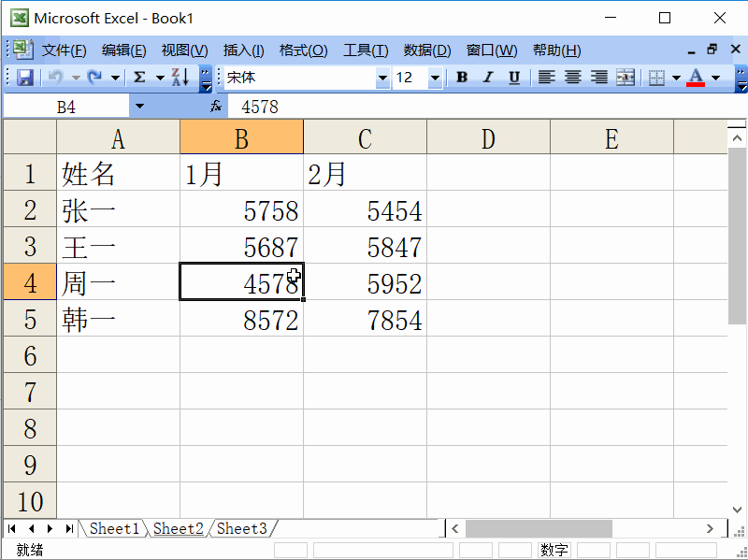Select row 5 header
This screenshot has height=560, width=748.
(x=30, y=318)
